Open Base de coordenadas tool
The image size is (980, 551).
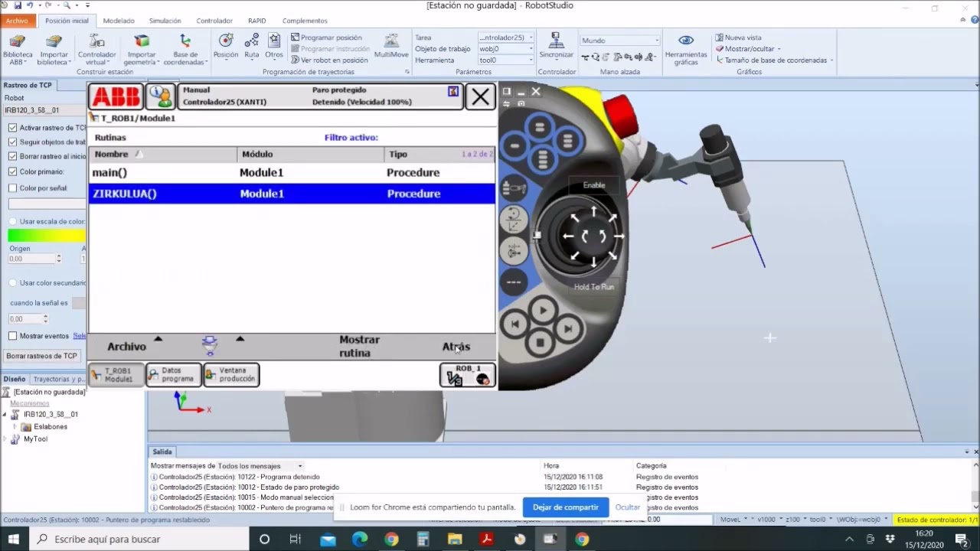(x=185, y=50)
